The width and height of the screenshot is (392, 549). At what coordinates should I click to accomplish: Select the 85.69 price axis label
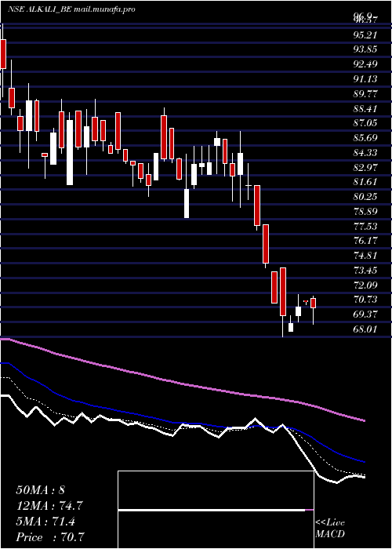pos(365,138)
